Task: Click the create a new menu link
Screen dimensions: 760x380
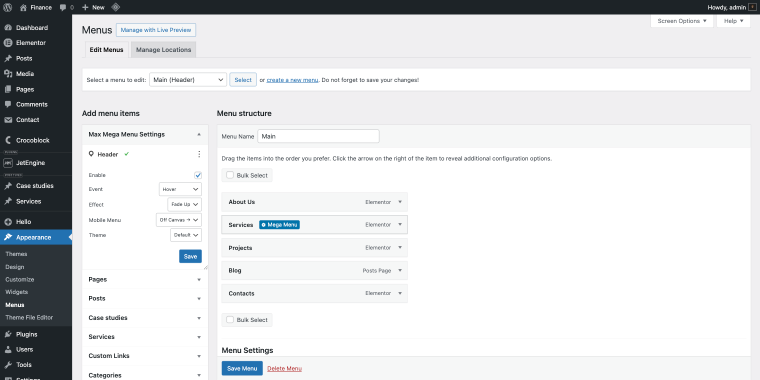Action: click(x=292, y=80)
